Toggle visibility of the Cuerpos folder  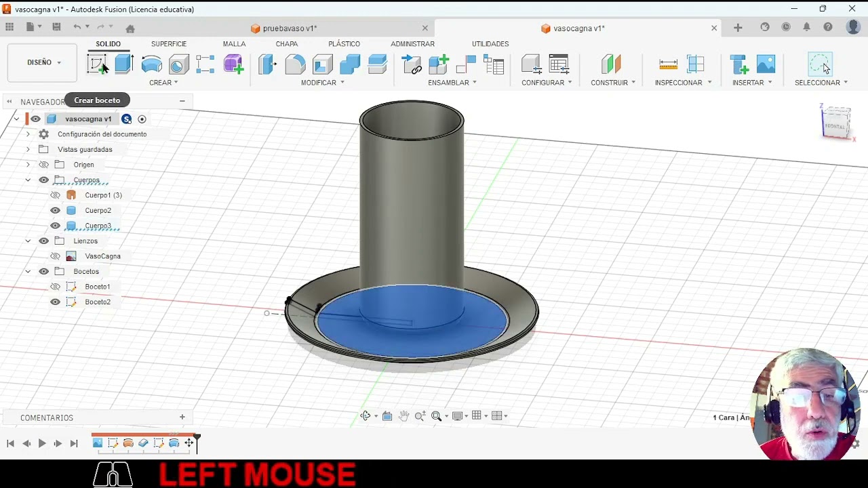click(44, 180)
